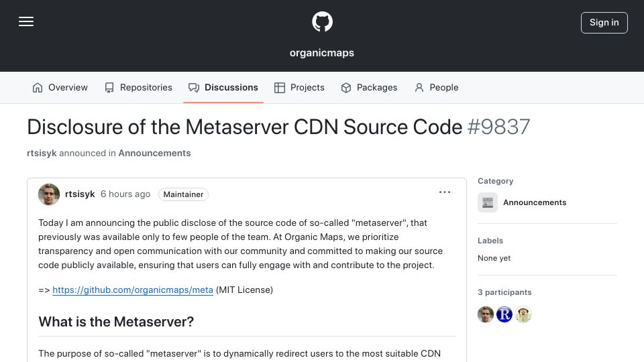Click the Discussions speech bubble icon
Viewport: 644px width, 362px height.
[x=194, y=87]
